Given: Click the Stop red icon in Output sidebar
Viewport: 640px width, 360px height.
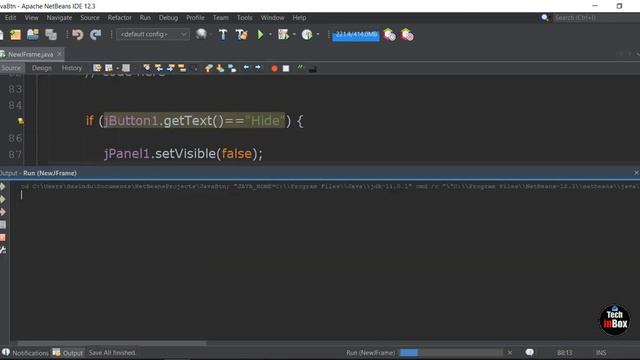Looking at the screenshot, I should (3, 237).
